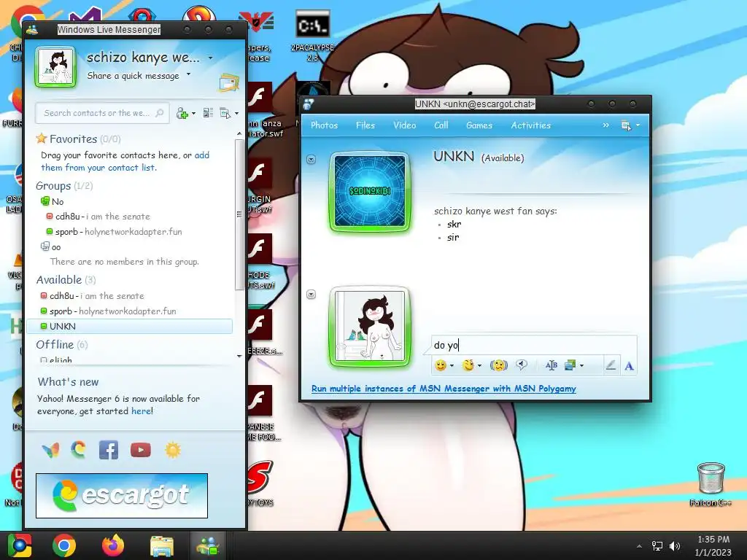Follow the 'add them from your contact list' link
Screen dimensions: 747x560
pyautogui.click(x=125, y=161)
